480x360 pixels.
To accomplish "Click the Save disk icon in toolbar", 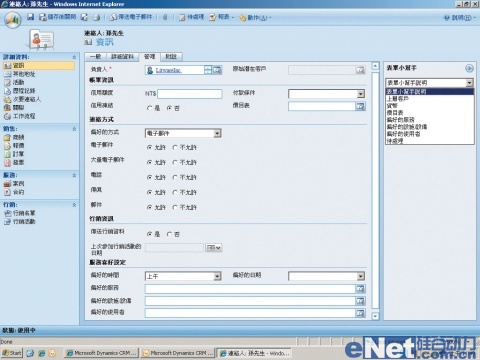I will pyautogui.click(x=31, y=17).
